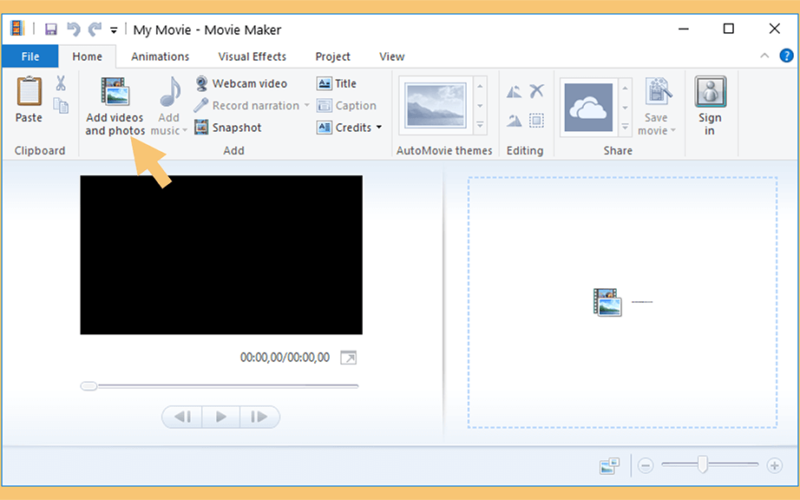The width and height of the screenshot is (800, 500).
Task: Click the Play button
Action: (x=221, y=417)
